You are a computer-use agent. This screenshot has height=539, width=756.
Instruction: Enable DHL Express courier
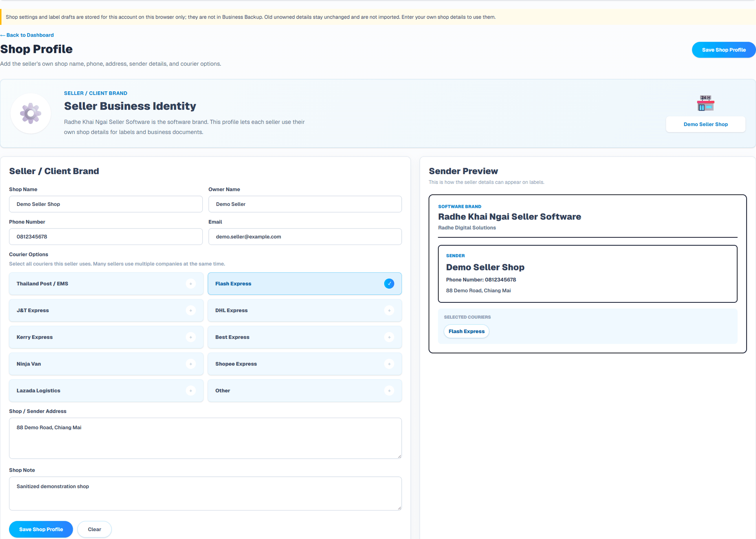coord(305,310)
